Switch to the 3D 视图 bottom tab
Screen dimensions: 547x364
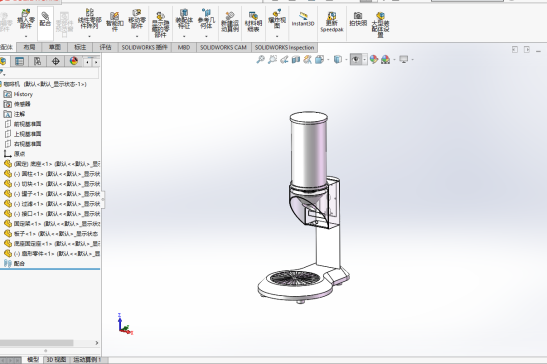pyautogui.click(x=57, y=360)
